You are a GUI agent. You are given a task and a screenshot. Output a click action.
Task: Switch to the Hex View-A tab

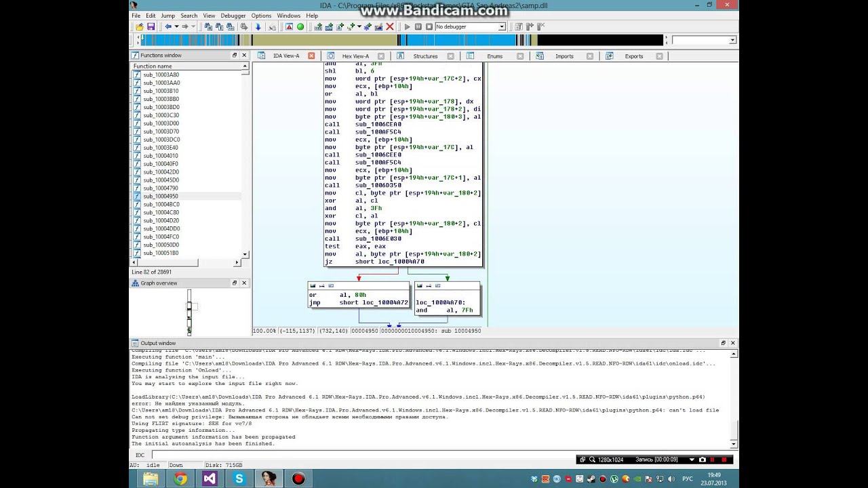(355, 56)
